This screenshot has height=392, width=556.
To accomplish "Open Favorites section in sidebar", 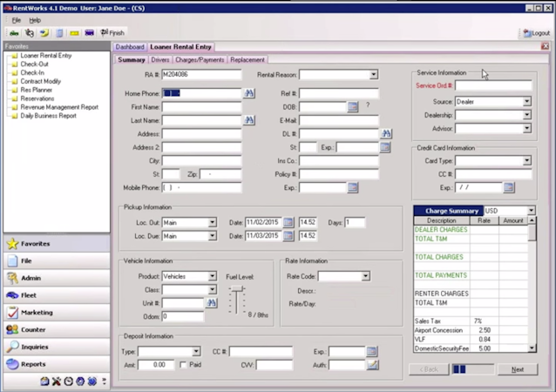I will point(57,244).
